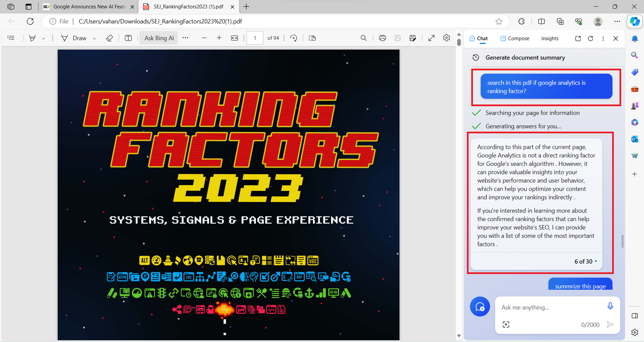Print the RankingFactors PDF
Screen dimensions: 644x342
click(382, 38)
